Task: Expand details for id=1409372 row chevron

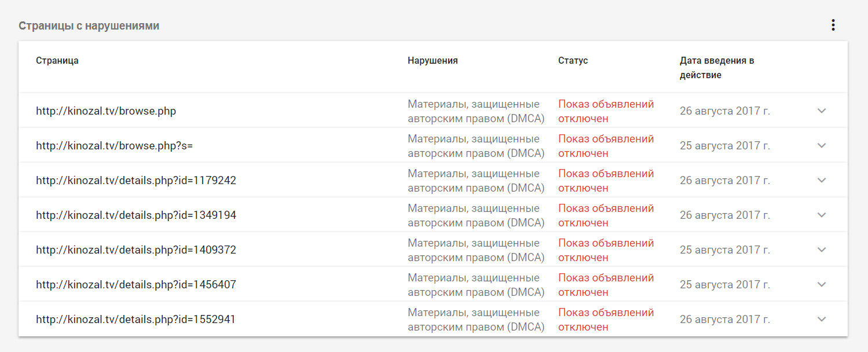Action: click(821, 250)
